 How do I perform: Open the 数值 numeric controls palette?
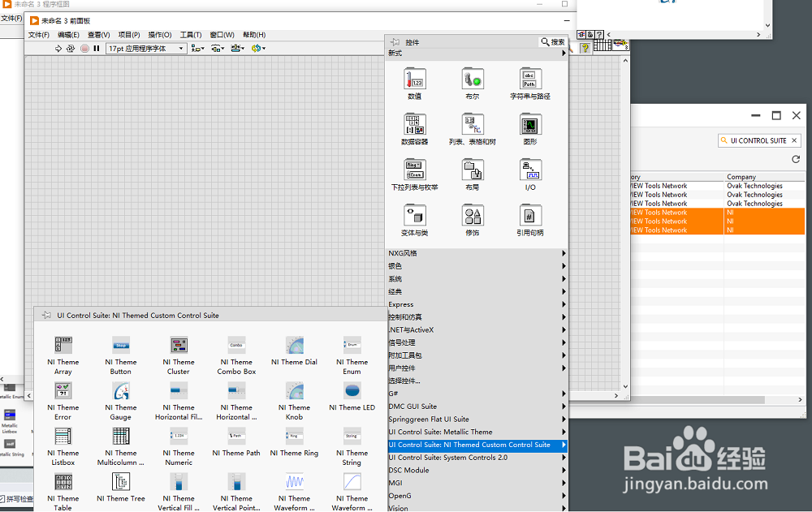click(415, 80)
